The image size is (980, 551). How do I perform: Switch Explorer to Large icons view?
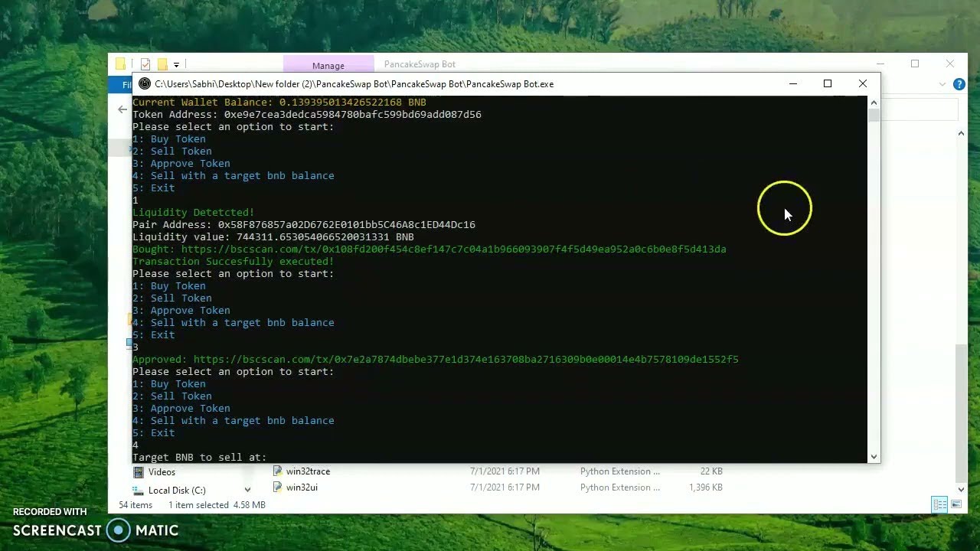tap(956, 504)
